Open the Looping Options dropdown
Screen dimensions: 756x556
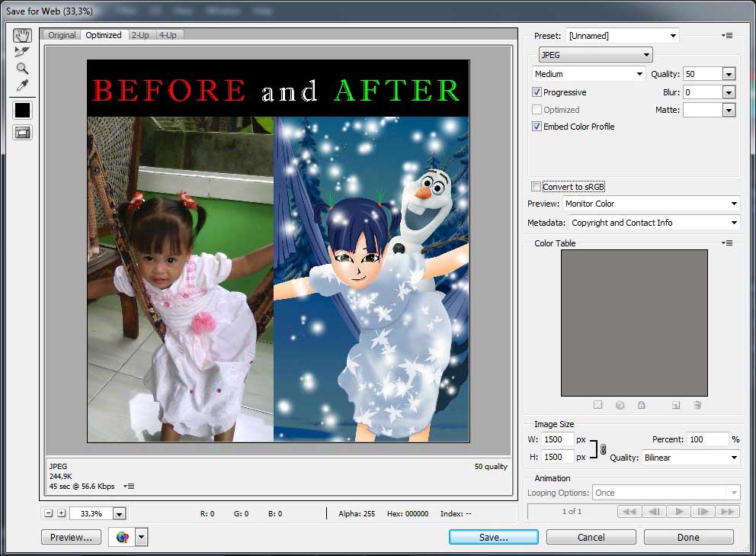coord(666,493)
